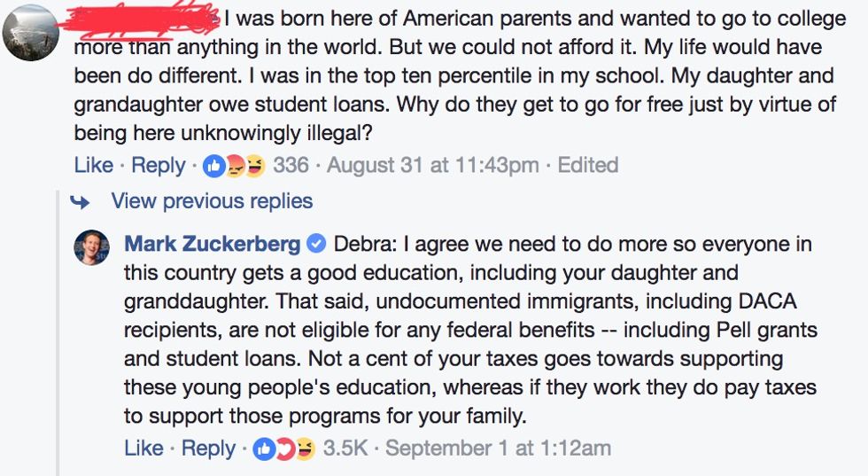The height and width of the screenshot is (476, 868).
Task: Reply to the top comment from Debra
Action: (x=158, y=165)
